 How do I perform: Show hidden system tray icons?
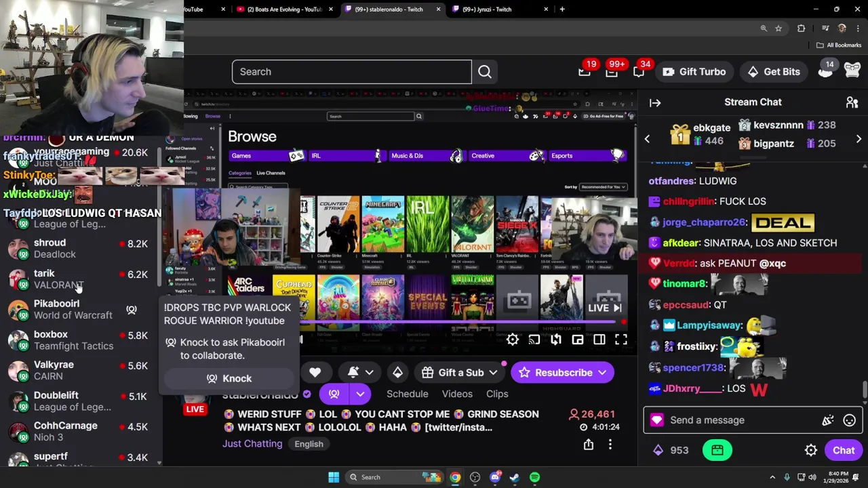[x=772, y=477]
